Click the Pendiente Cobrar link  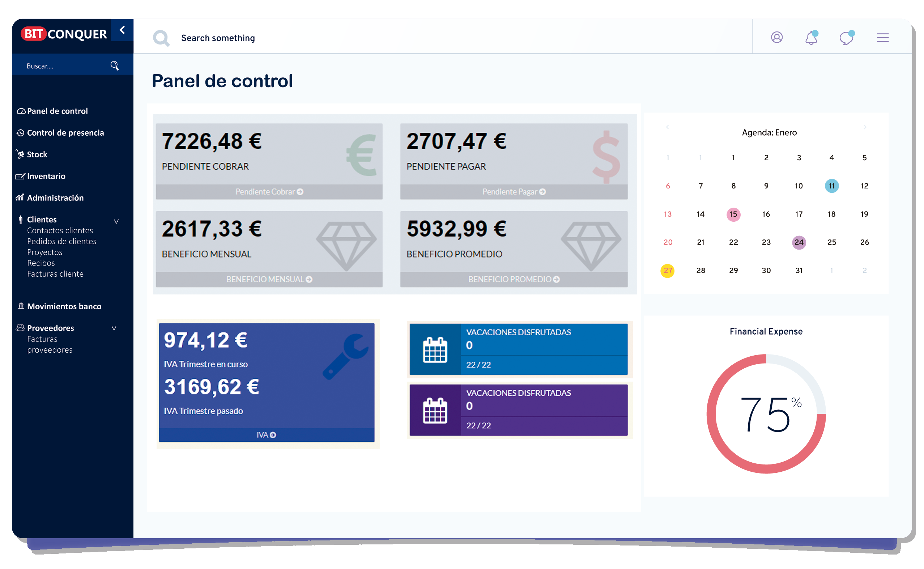[x=269, y=192]
